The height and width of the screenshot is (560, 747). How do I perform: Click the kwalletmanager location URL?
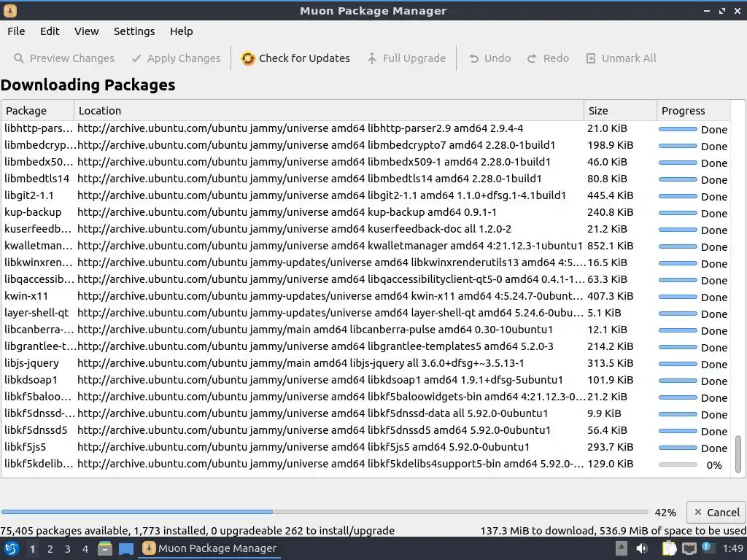pos(330,246)
